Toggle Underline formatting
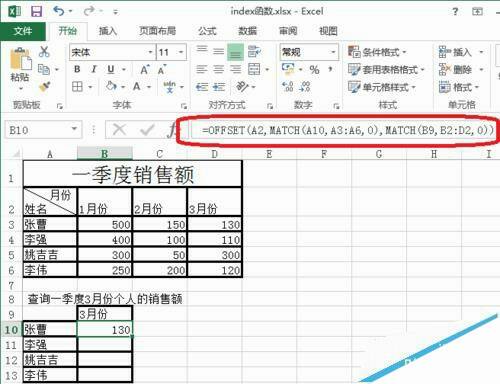 click(x=111, y=69)
